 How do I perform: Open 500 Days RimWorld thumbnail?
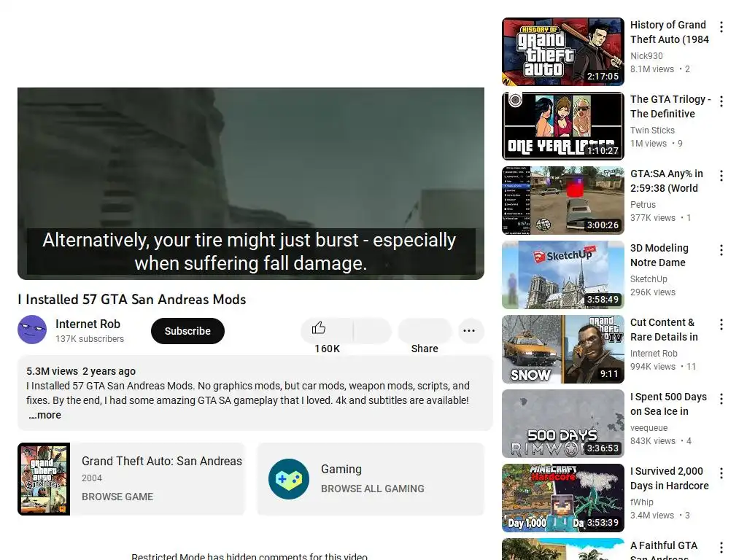coord(563,424)
